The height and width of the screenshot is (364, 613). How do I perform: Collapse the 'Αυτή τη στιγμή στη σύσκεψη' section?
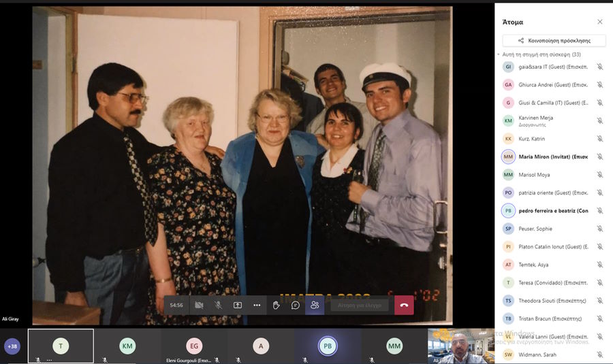pos(499,54)
